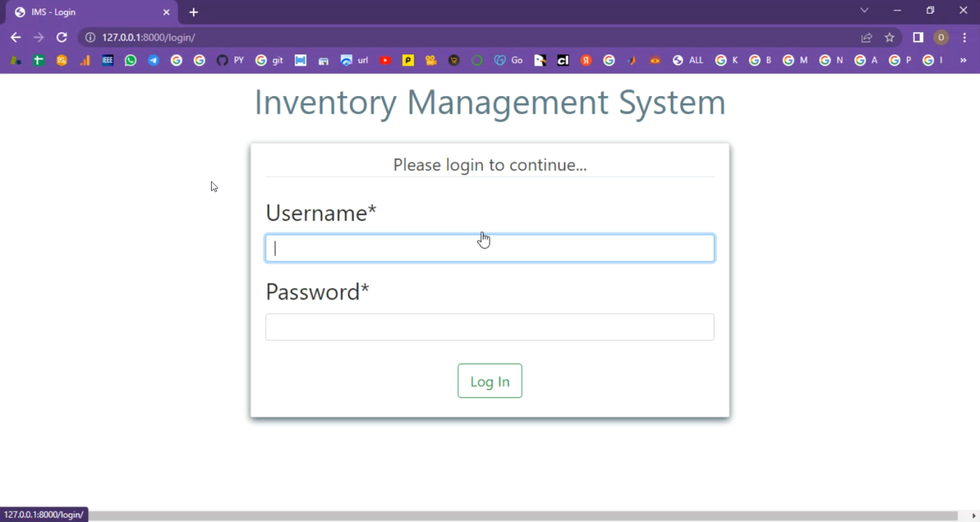Click the address bar URL
This screenshot has width=980, height=522.
[x=148, y=37]
